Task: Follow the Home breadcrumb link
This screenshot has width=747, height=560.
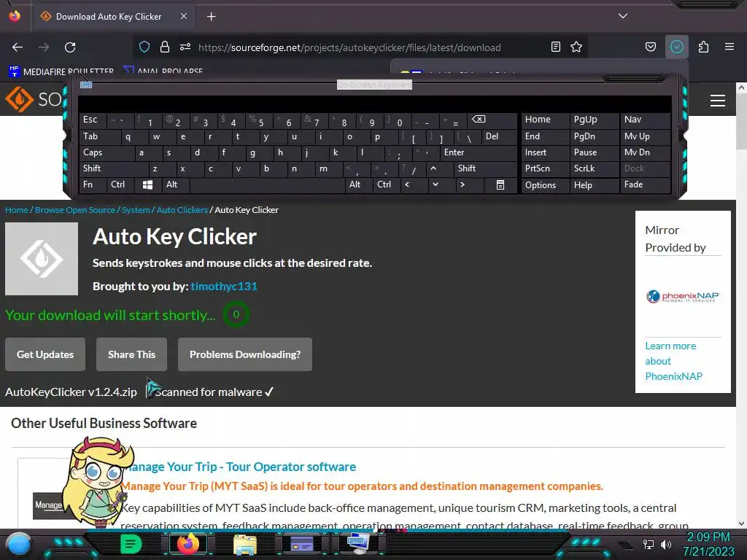Action: (17, 210)
